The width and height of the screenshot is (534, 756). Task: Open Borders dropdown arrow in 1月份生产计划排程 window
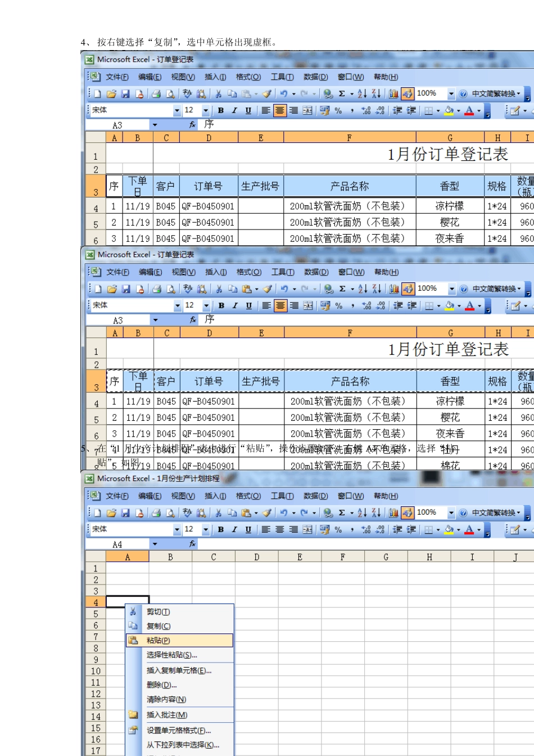[438, 530]
